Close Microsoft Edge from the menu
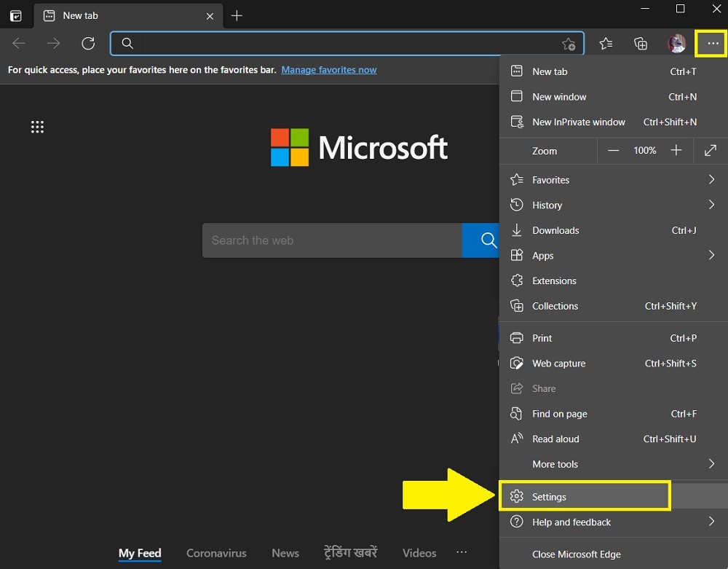 pos(577,554)
